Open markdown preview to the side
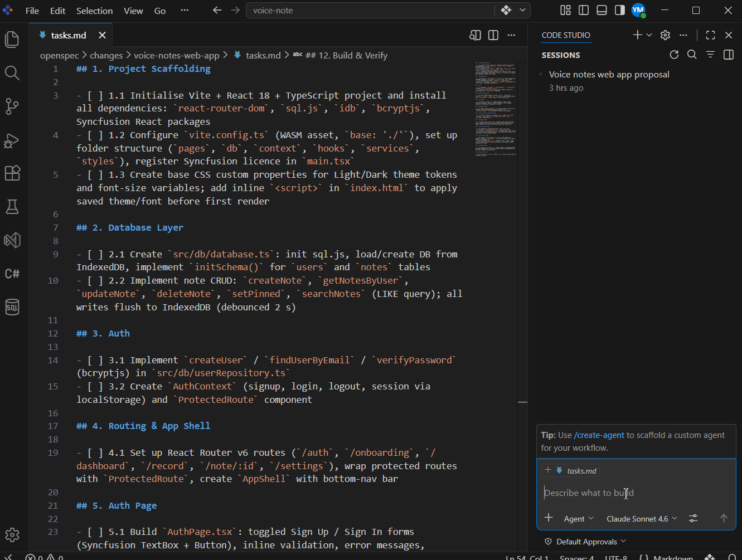 (x=475, y=35)
